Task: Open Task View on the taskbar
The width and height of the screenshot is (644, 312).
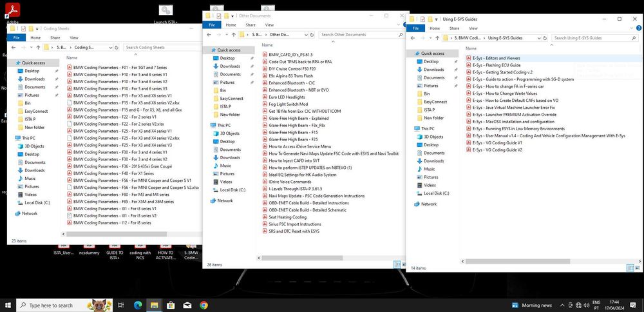Action: [x=121, y=306]
